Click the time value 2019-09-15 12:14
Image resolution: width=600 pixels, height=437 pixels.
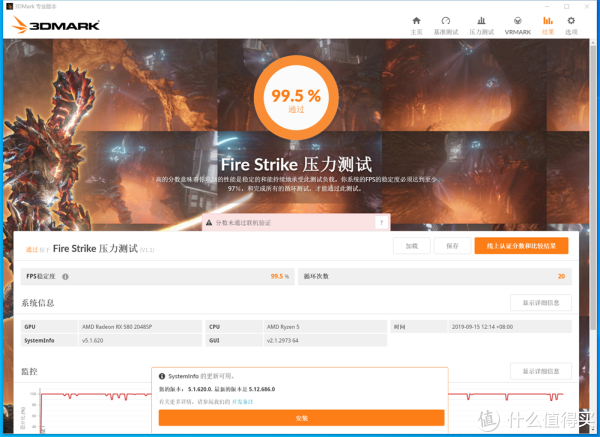click(482, 327)
